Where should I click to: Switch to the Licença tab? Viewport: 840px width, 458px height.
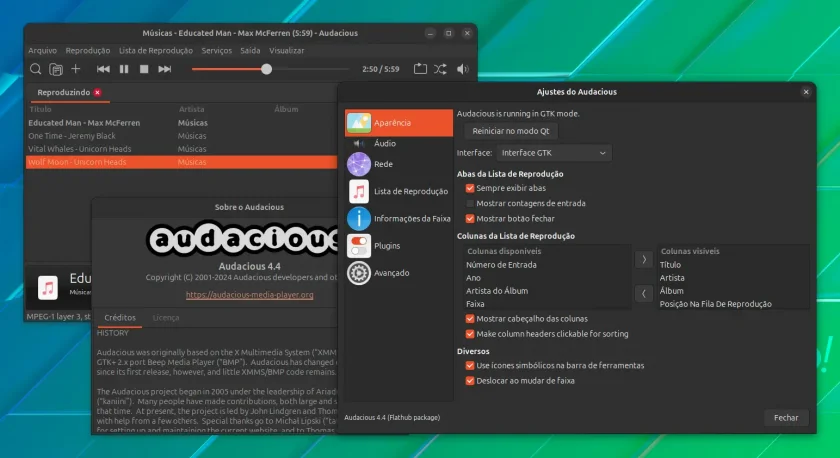(166, 318)
